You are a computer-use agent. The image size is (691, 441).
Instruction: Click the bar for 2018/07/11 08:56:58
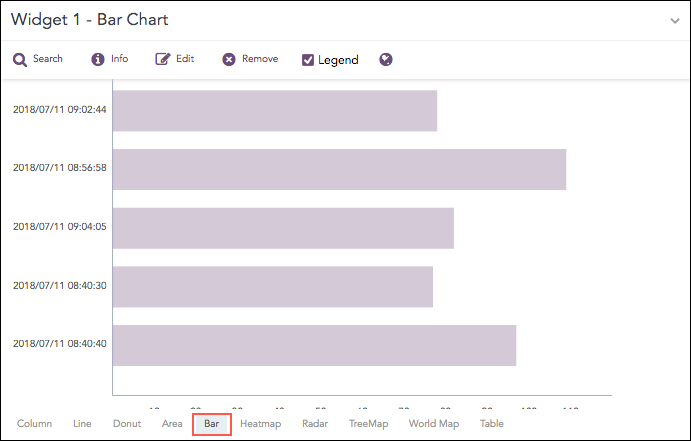click(339, 169)
